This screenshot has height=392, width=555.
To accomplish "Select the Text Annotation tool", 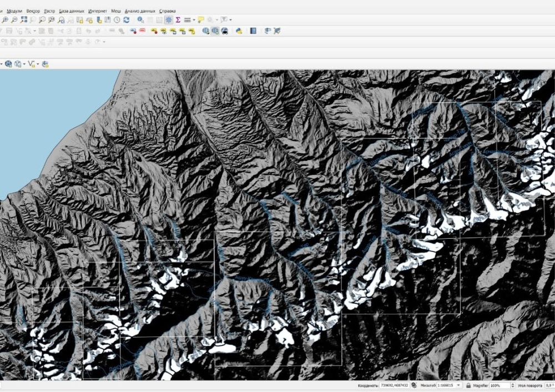I will click(224, 20).
